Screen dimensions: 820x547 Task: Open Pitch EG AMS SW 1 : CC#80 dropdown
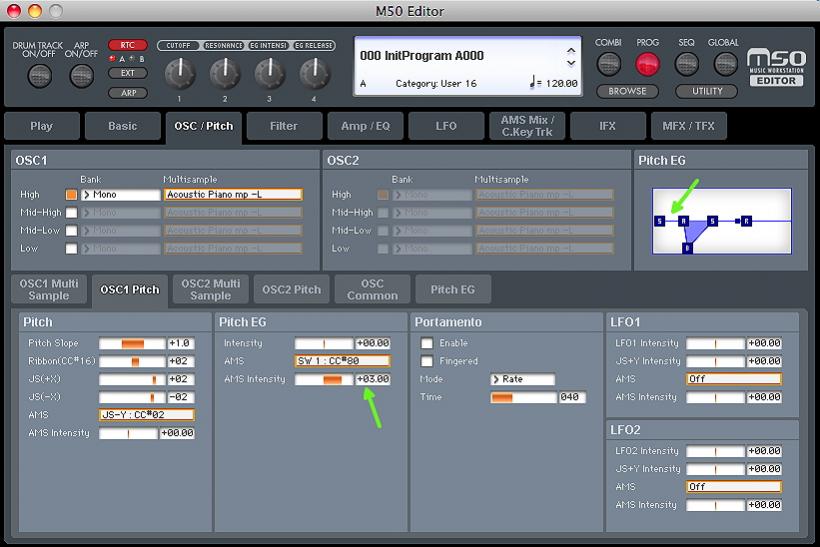pyautogui.click(x=343, y=361)
